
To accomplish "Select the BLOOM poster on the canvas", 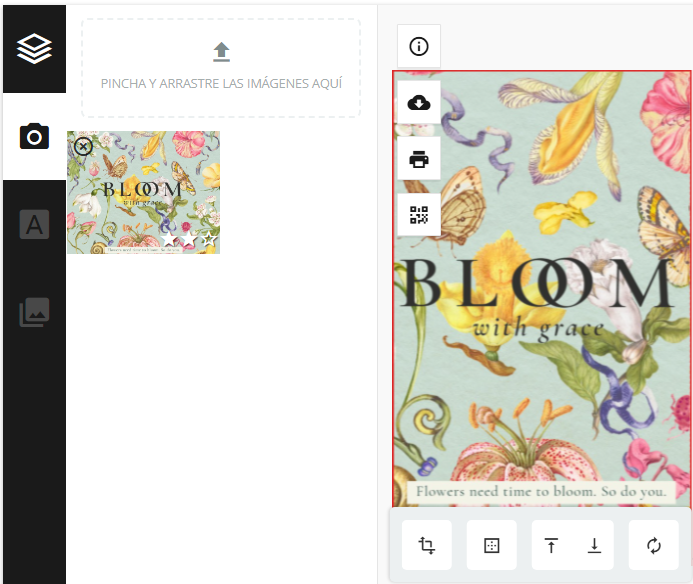I will pyautogui.click(x=542, y=288).
